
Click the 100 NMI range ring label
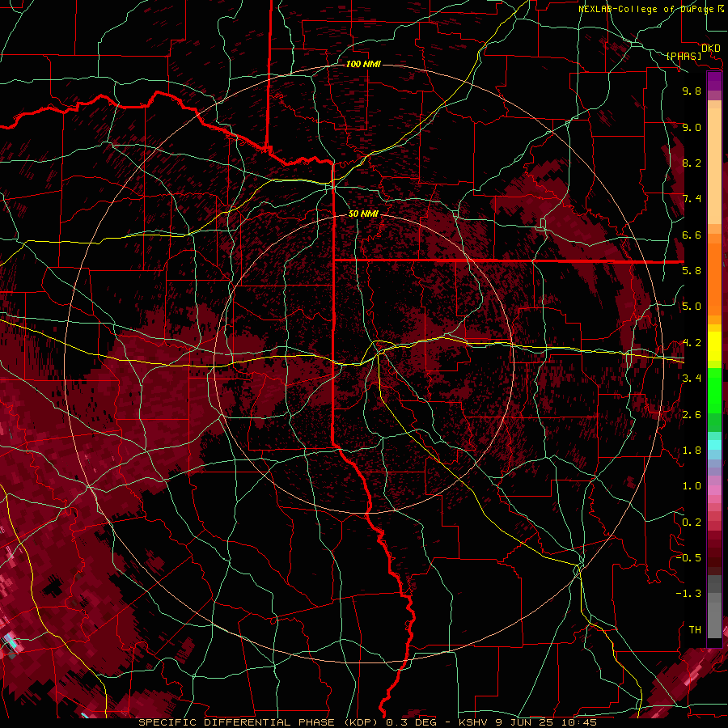coord(363,64)
